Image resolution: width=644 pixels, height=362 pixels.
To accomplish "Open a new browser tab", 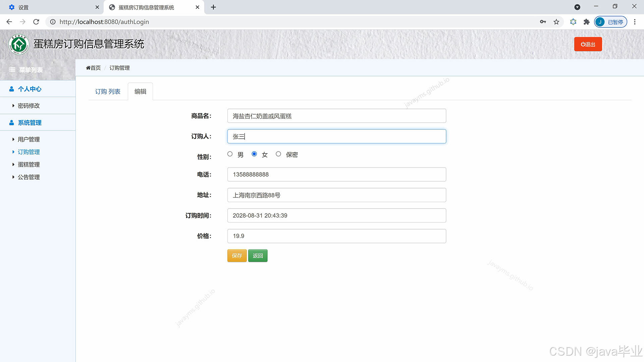I will (x=213, y=7).
